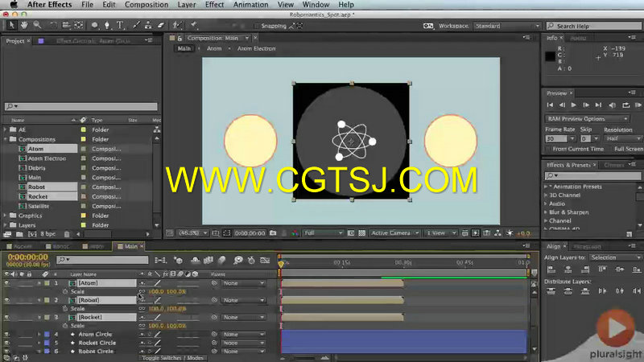The image size is (644, 362).
Task: Select the Hand tool
Action: tap(24, 26)
